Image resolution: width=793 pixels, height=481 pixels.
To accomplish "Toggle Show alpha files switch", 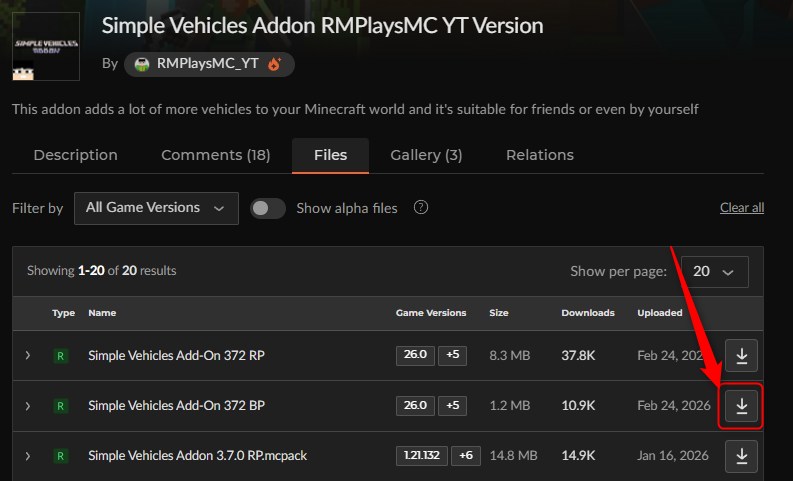I will (268, 208).
